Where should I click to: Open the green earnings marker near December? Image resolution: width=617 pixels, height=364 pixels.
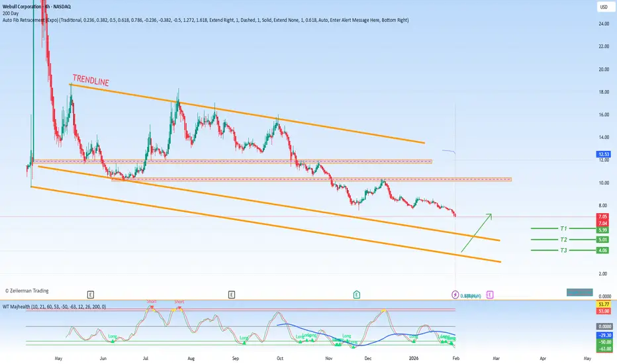(357, 295)
